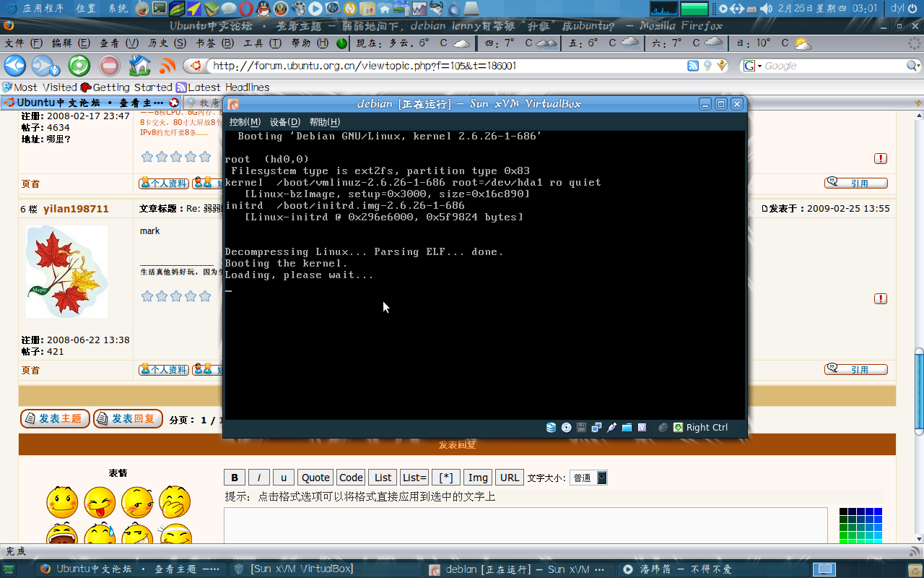Click the VirtualBox shared folders status icon

(x=627, y=427)
